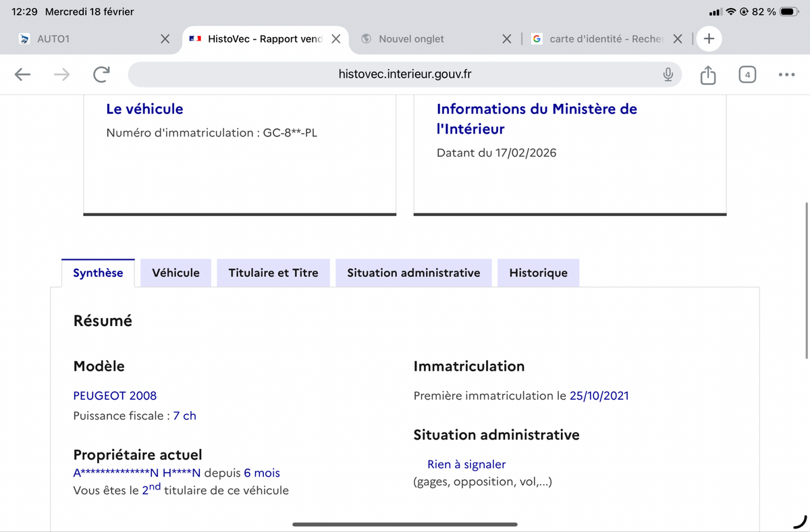The image size is (810, 532).
Task: Reload the HistoVec page
Action: pyautogui.click(x=101, y=74)
